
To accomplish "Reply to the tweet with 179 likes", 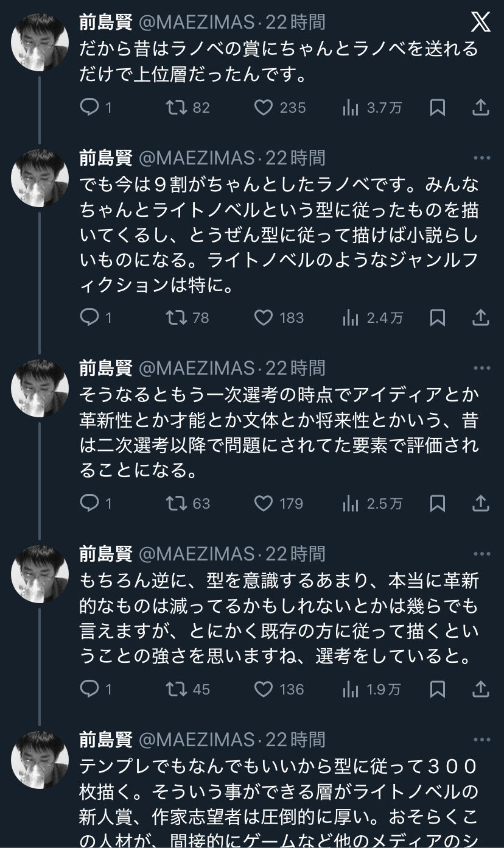I will point(89,504).
